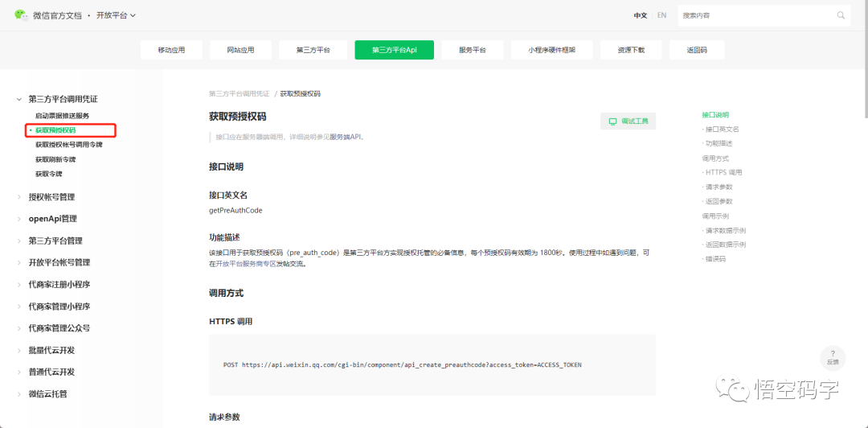
Task: Open 获取令牌 in sidebar
Action: 49,174
